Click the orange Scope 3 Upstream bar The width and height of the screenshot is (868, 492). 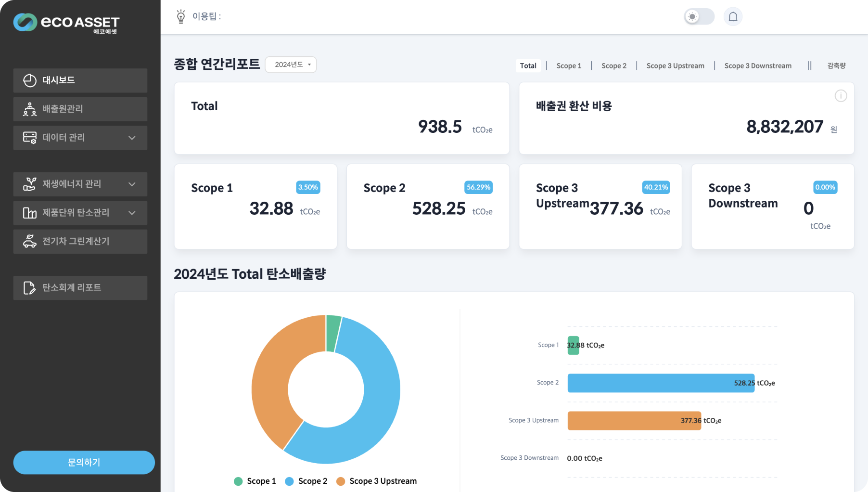pos(634,421)
